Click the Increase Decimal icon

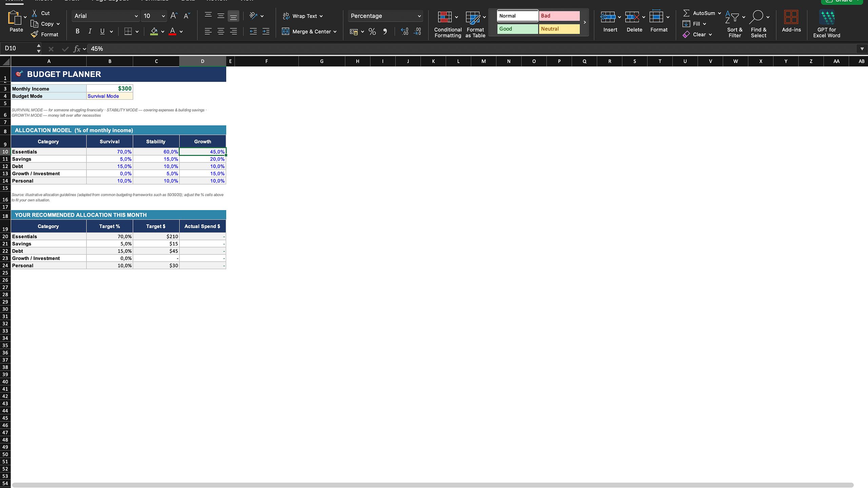click(405, 32)
